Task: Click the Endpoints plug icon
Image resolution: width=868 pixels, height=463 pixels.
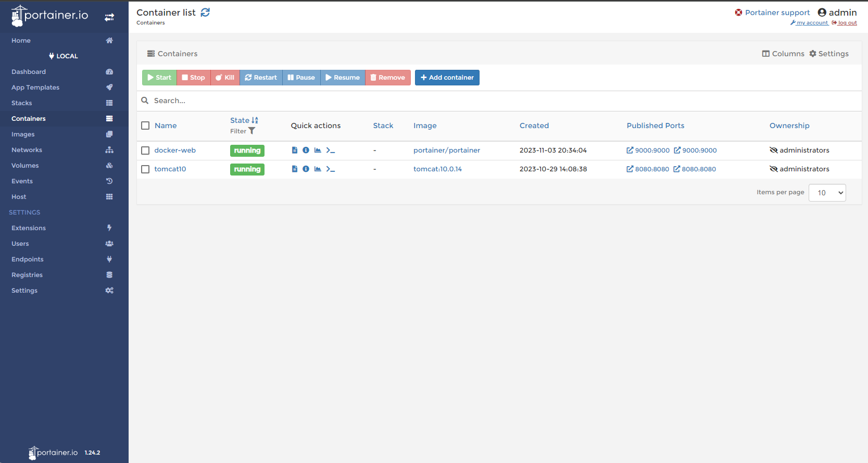Action: coord(109,259)
